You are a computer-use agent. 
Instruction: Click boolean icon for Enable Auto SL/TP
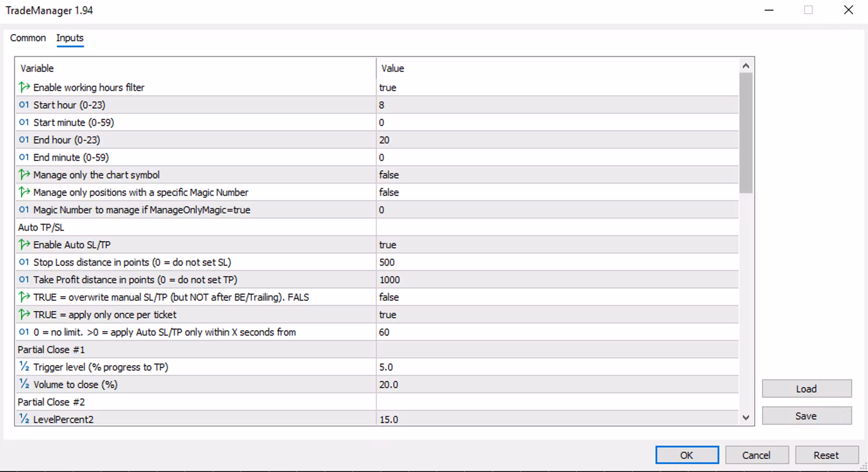tap(24, 245)
